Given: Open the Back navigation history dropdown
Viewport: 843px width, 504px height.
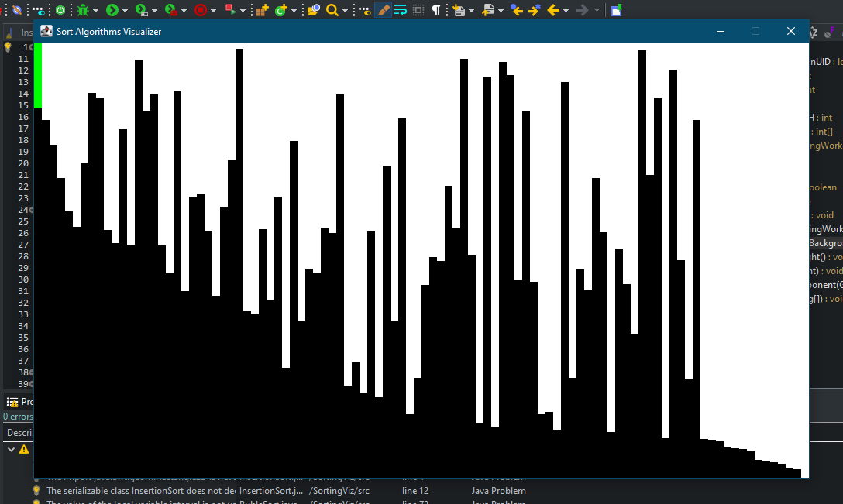Looking at the screenshot, I should tap(565, 9).
